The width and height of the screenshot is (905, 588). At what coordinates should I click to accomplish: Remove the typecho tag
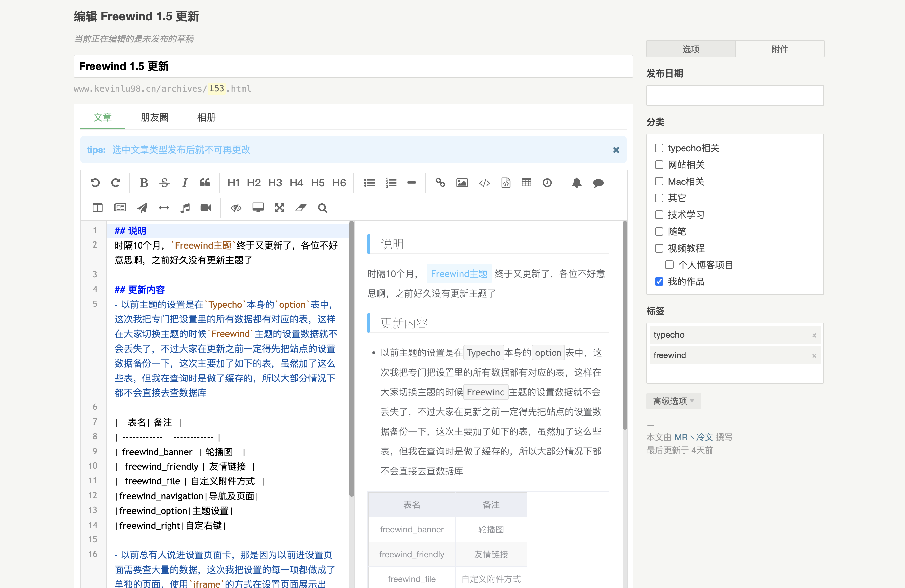pos(814,335)
